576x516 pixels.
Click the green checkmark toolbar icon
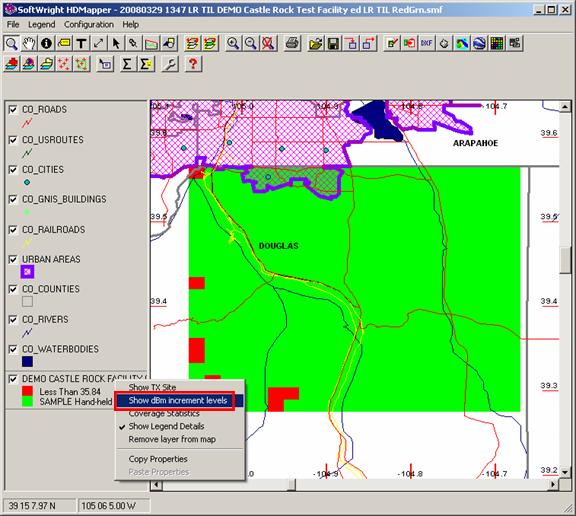click(392, 43)
